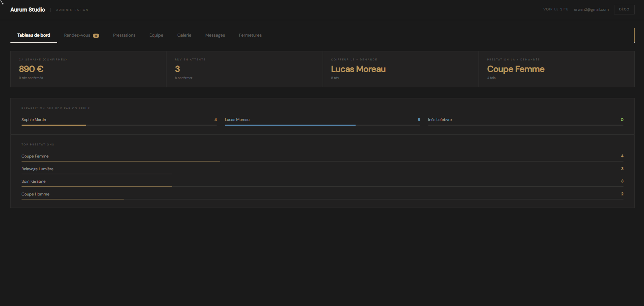Viewport: 644px width, 306px height.
Task: Click the Balayage Lumière row label
Action: 37,169
